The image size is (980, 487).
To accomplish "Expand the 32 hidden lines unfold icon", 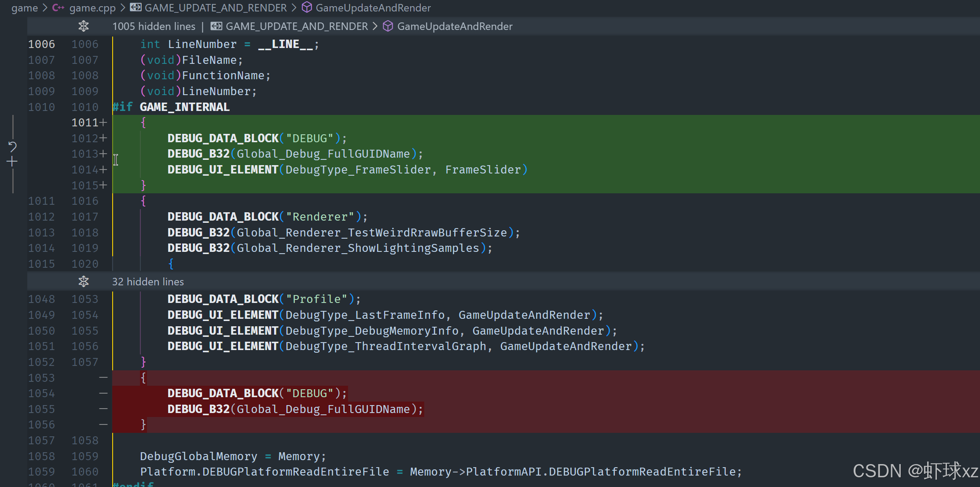I will (84, 281).
